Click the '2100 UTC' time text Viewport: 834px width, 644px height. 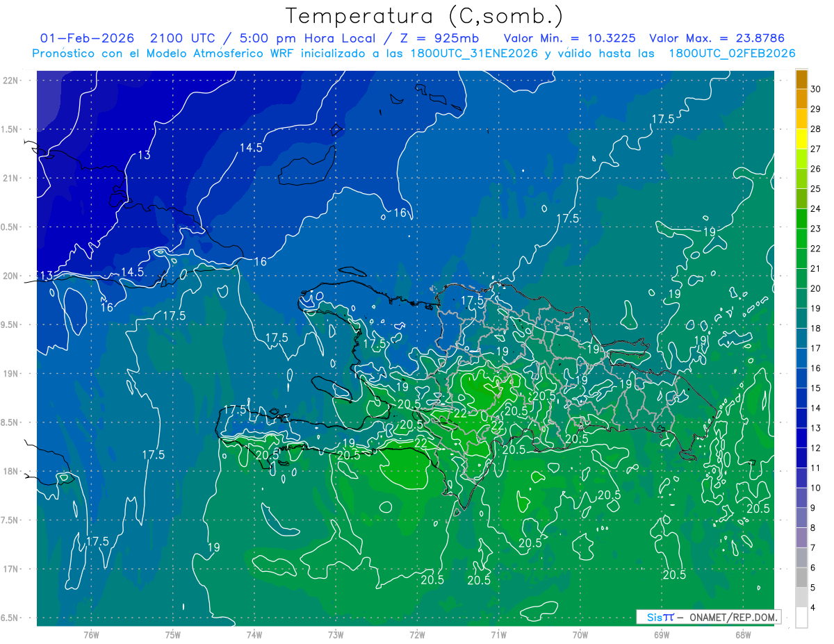(185, 38)
